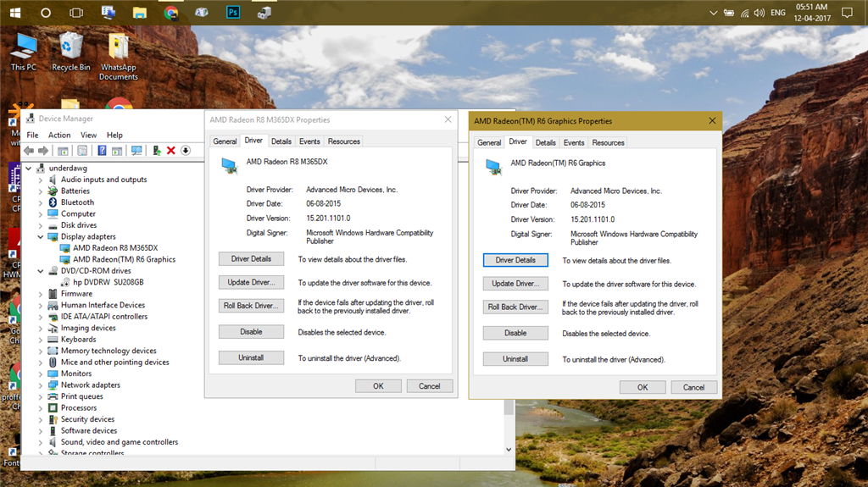
Task: Click OK in R8 M365DX Properties dialog
Action: point(378,386)
